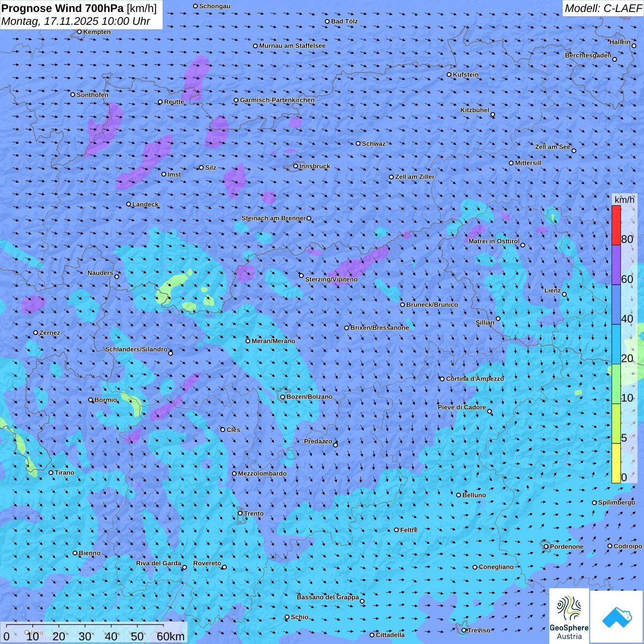Click the Kempten location marker
This screenshot has height=644, width=644.
(x=79, y=32)
